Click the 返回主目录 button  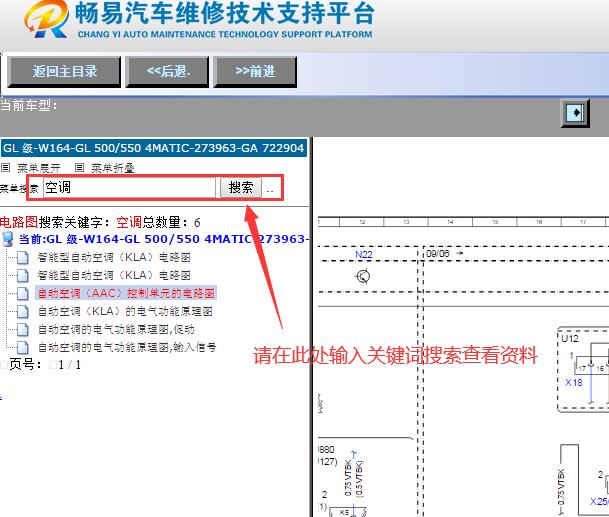pos(64,71)
